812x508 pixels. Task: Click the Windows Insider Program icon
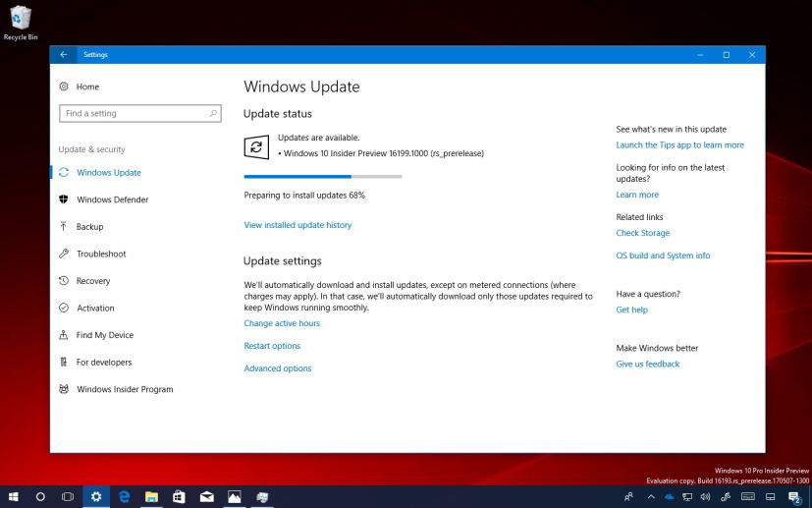63,389
